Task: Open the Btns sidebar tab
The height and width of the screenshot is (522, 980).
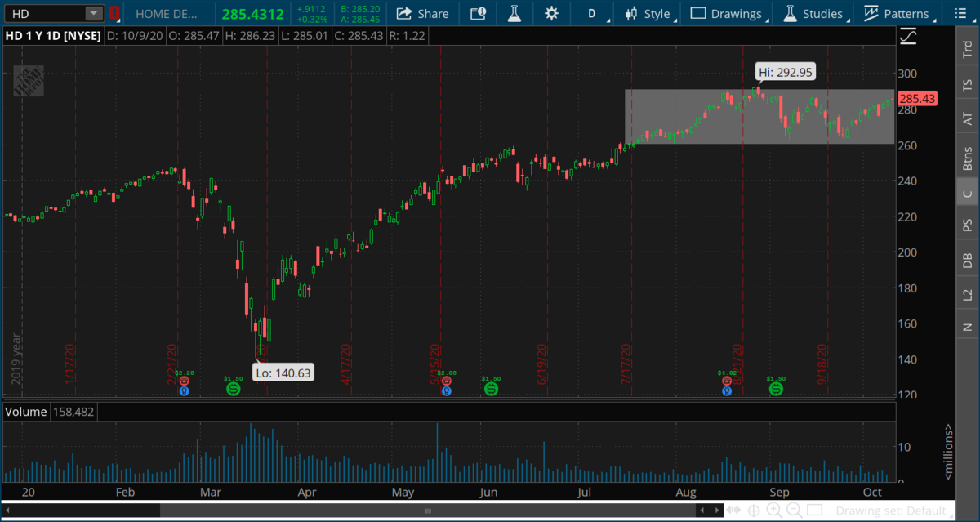Action: pyautogui.click(x=968, y=157)
